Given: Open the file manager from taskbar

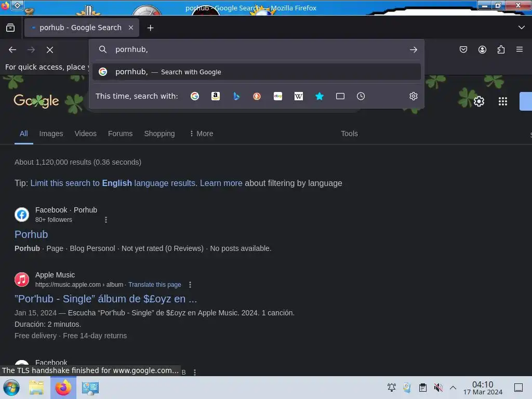Looking at the screenshot, I should tap(36, 388).
